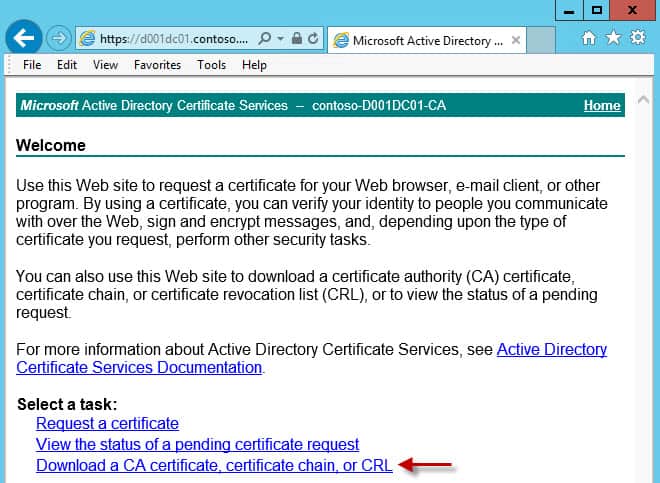Open the Favorites menu

coord(157,65)
